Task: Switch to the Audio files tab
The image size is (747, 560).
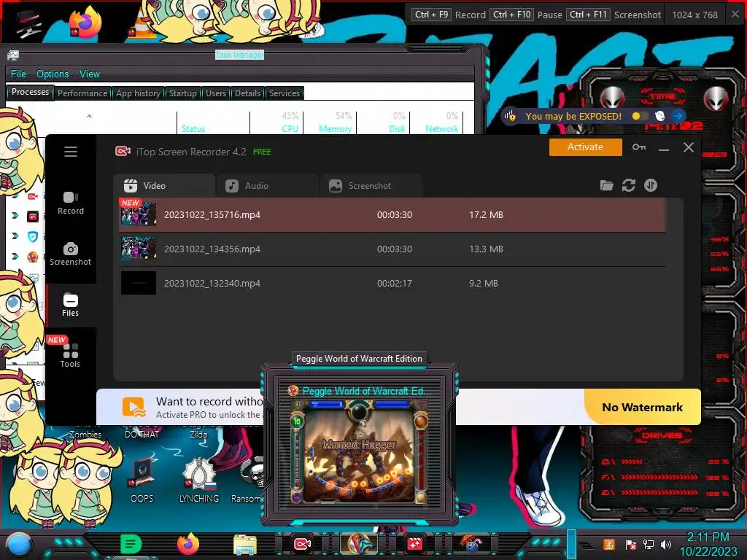Action: (x=267, y=186)
